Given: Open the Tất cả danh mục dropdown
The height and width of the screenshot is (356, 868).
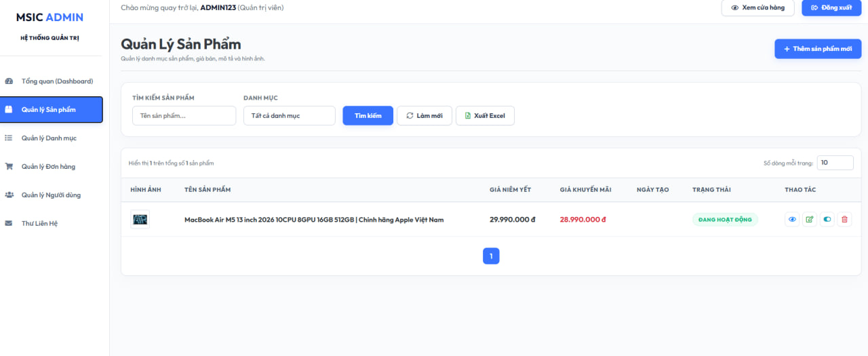Looking at the screenshot, I should (x=290, y=115).
